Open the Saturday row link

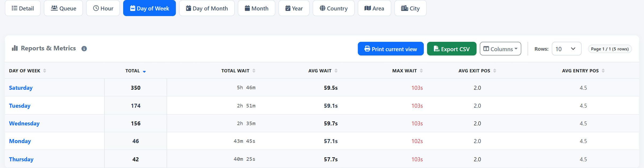[21, 88]
